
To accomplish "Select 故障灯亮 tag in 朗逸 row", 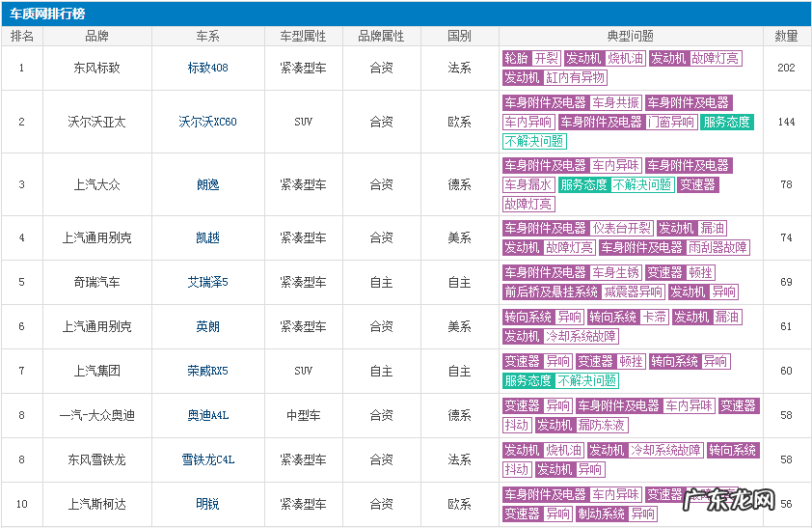I will (x=528, y=204).
